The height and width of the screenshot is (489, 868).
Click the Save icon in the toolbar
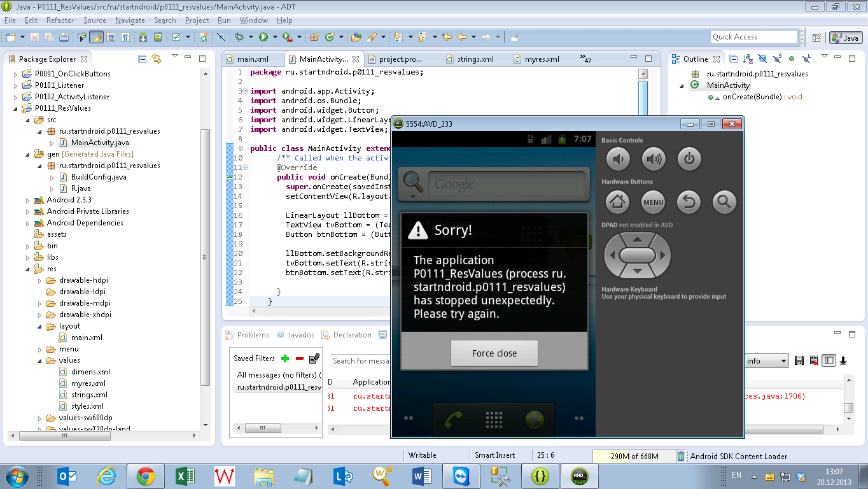coord(34,37)
